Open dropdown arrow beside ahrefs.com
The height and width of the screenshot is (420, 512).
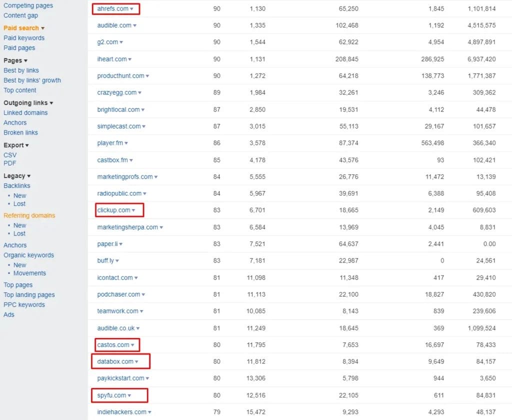coord(132,9)
